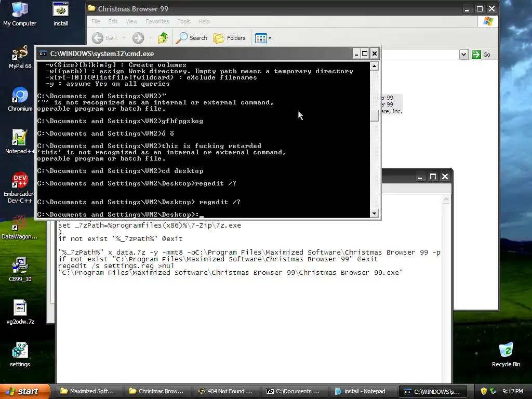The width and height of the screenshot is (532, 399).
Task: Click Explorer Forward arrow button
Action: click(x=138, y=38)
